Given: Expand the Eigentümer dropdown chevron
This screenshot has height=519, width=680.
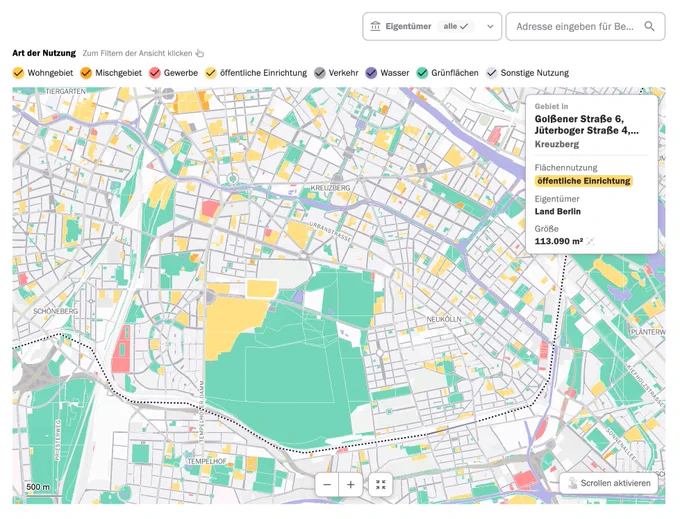Looking at the screenshot, I should (x=490, y=26).
